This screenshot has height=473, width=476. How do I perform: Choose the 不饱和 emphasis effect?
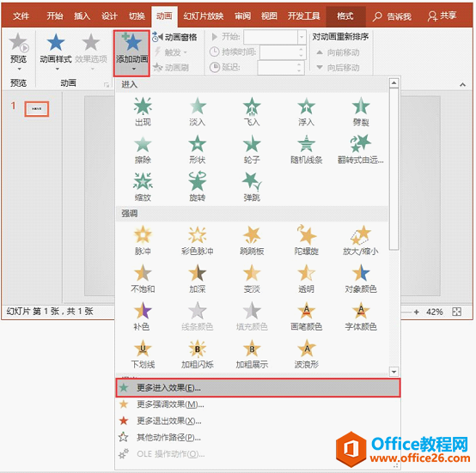[x=143, y=278]
